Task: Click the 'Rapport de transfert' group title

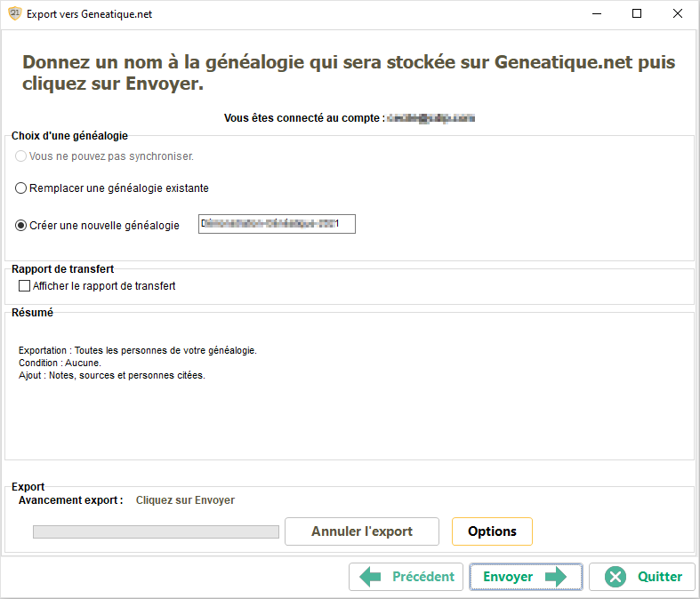Action: click(62, 269)
